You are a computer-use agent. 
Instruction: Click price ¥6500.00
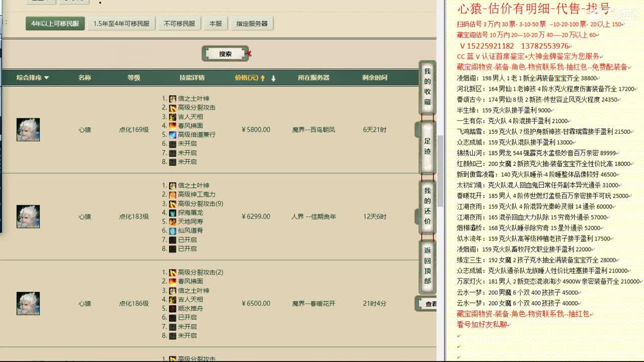click(x=256, y=304)
